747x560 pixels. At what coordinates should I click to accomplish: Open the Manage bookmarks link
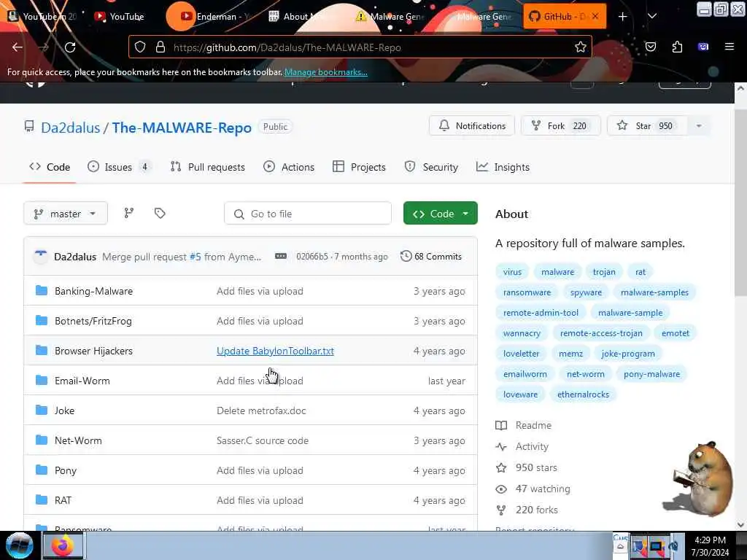(326, 72)
